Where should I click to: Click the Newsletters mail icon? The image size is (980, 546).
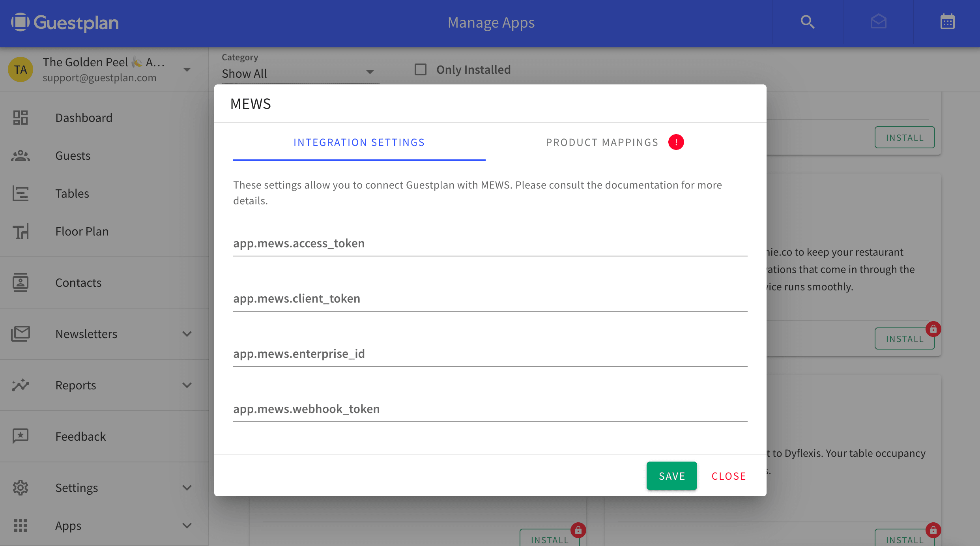[21, 334]
